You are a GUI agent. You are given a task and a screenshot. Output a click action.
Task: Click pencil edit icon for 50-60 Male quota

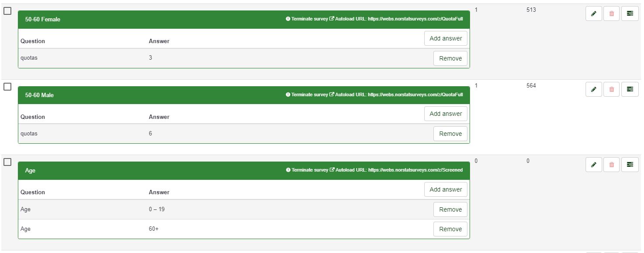pos(593,89)
